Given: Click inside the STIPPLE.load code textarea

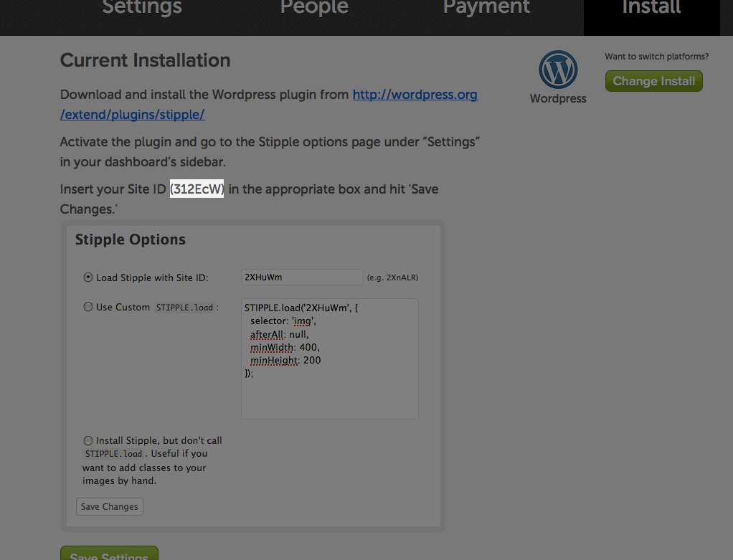Looking at the screenshot, I should coord(330,359).
